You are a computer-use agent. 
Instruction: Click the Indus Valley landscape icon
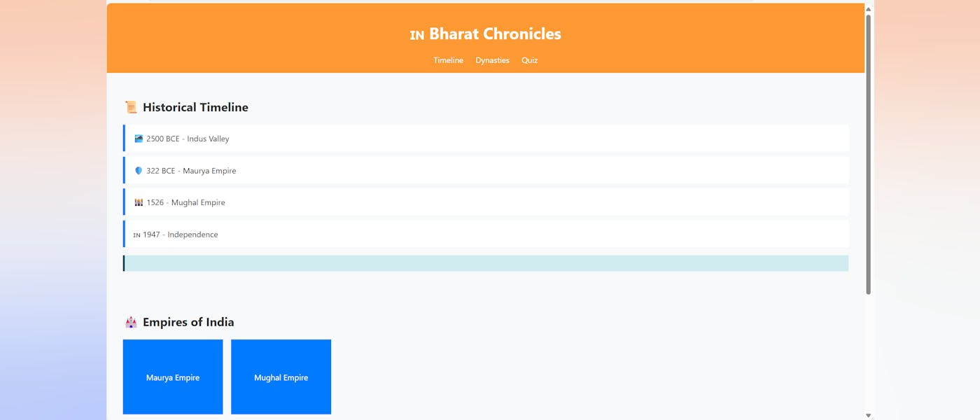(x=139, y=139)
